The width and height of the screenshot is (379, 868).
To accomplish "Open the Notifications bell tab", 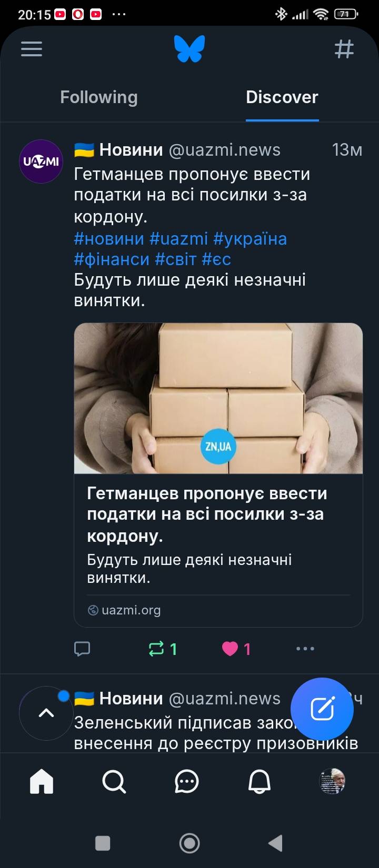I will coord(259,781).
